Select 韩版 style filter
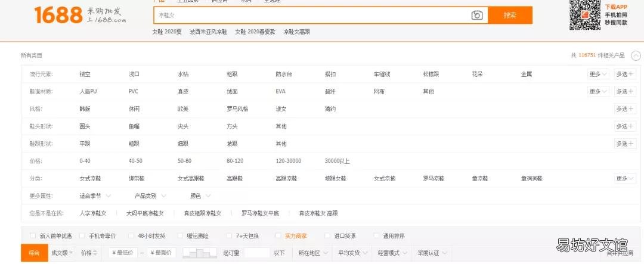 click(85, 109)
